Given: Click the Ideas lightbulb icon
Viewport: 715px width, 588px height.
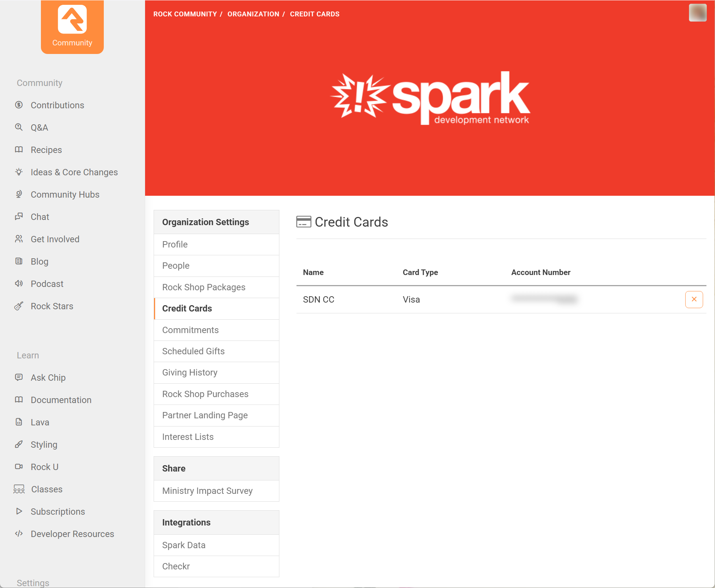Looking at the screenshot, I should point(19,172).
